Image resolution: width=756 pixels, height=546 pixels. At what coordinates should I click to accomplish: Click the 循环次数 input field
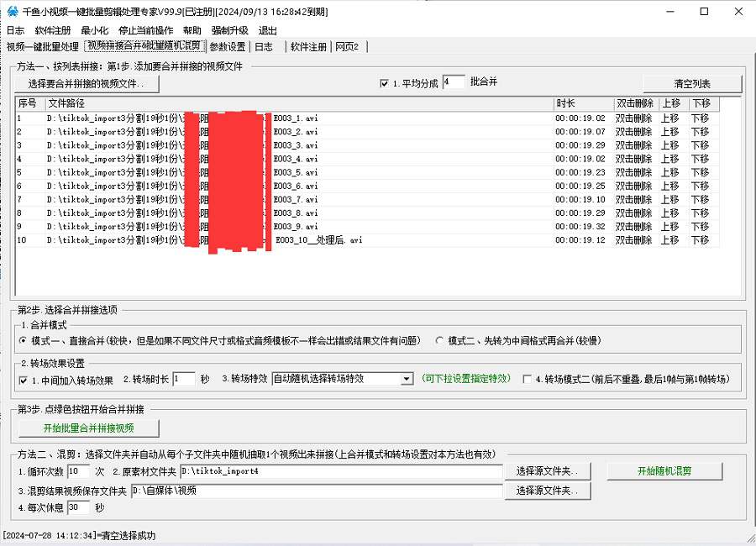tap(78, 471)
